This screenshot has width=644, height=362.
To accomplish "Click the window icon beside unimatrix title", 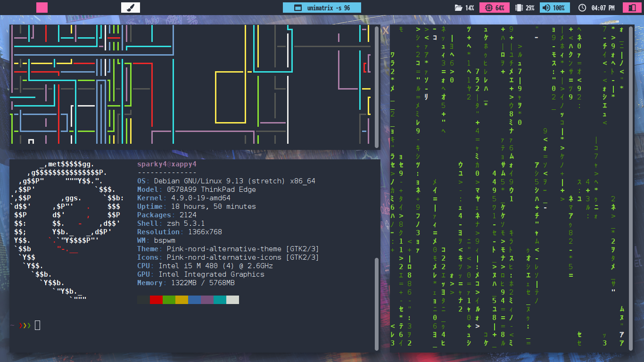I will 297,8.
